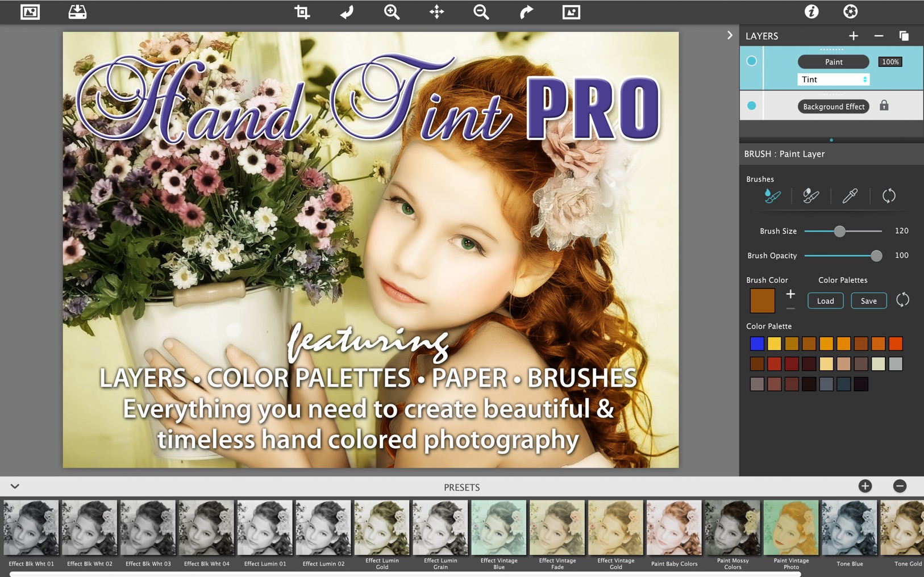924x577 pixels.
Task: Open a new image with the leftmost toolbar icon
Action: (30, 12)
